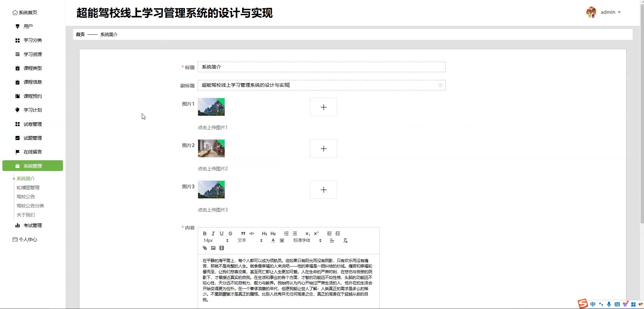Select 系统简介 in the sidebar submenu

[x=26, y=178]
